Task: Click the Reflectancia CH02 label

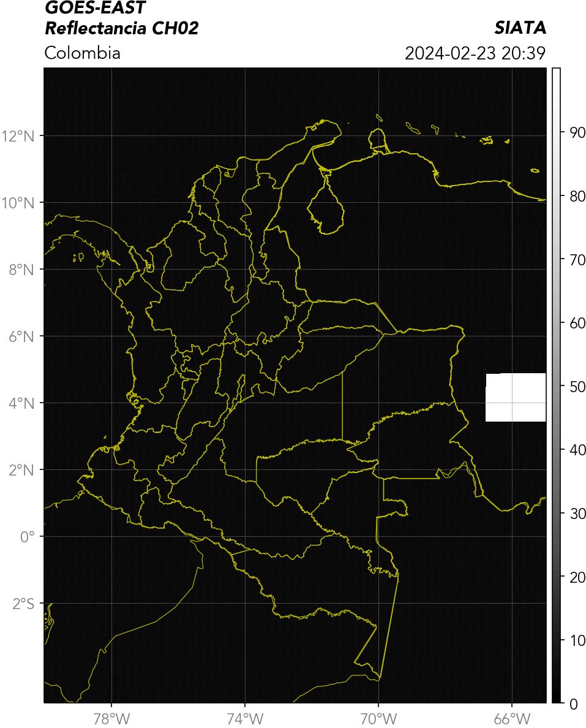Action: click(122, 28)
